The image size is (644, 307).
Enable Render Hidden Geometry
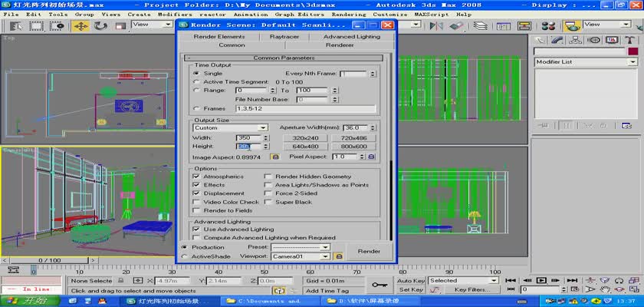(x=268, y=177)
